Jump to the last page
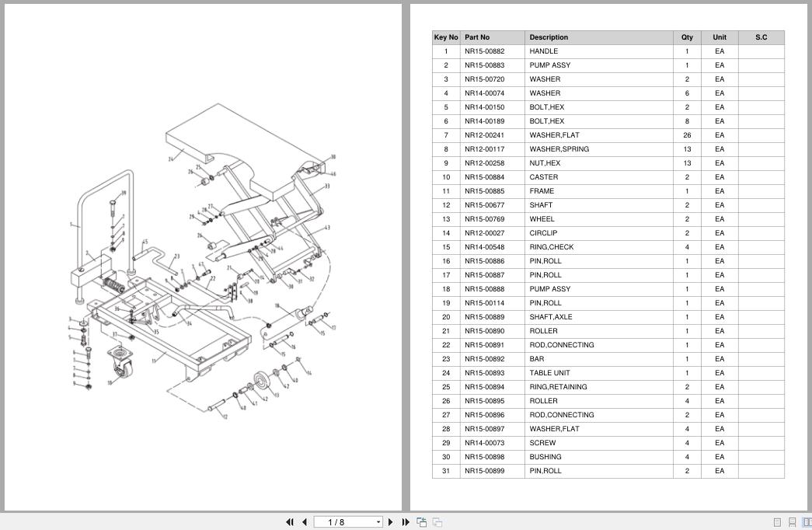The height and width of the screenshot is (530, 812). tap(406, 522)
